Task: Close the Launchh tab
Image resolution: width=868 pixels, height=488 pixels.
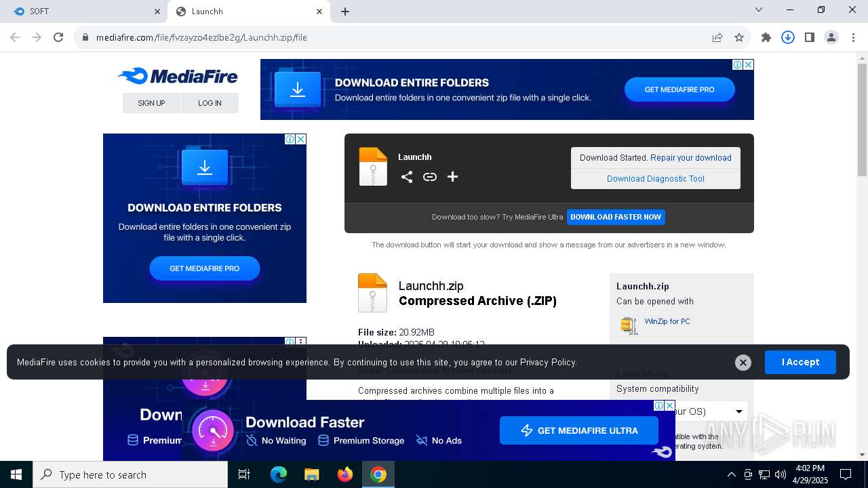Action: [x=319, y=12]
